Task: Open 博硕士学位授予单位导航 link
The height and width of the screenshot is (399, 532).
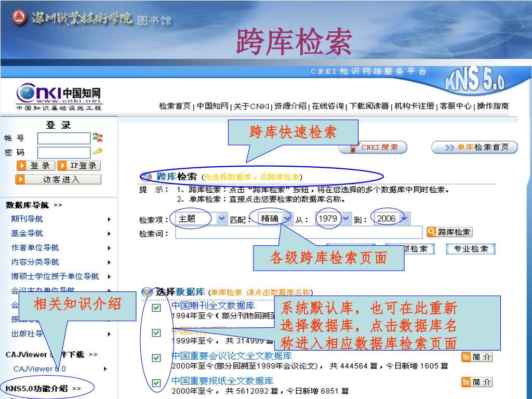Action: [55, 276]
